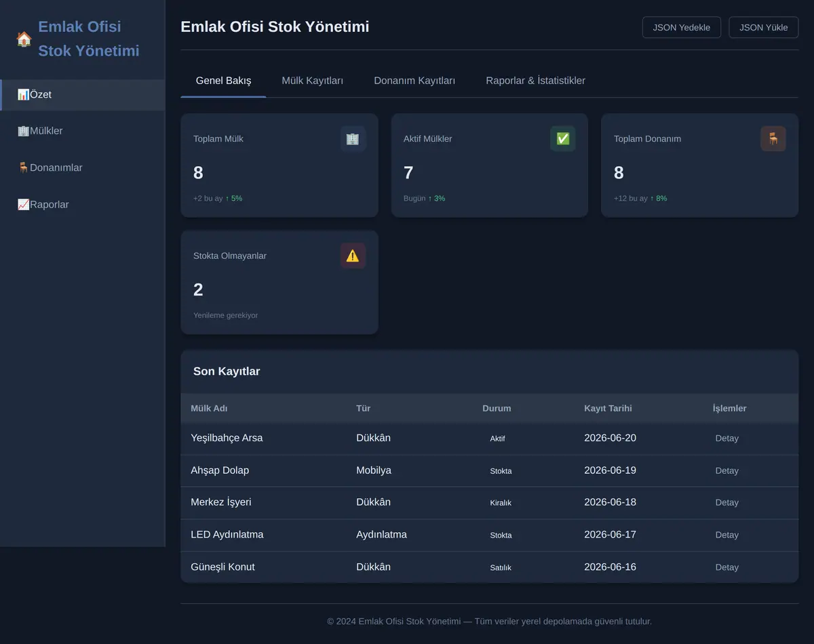Open Raporlar in the sidebar

point(83,205)
